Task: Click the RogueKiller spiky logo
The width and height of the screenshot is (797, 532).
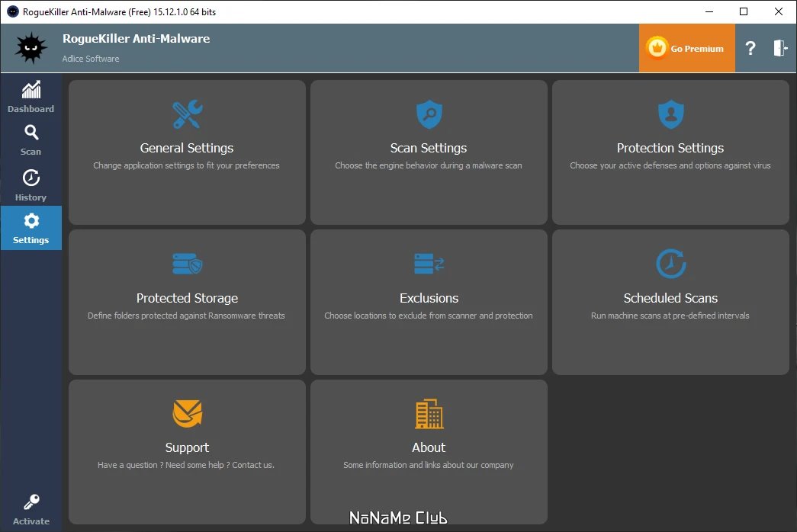Action: [x=31, y=48]
